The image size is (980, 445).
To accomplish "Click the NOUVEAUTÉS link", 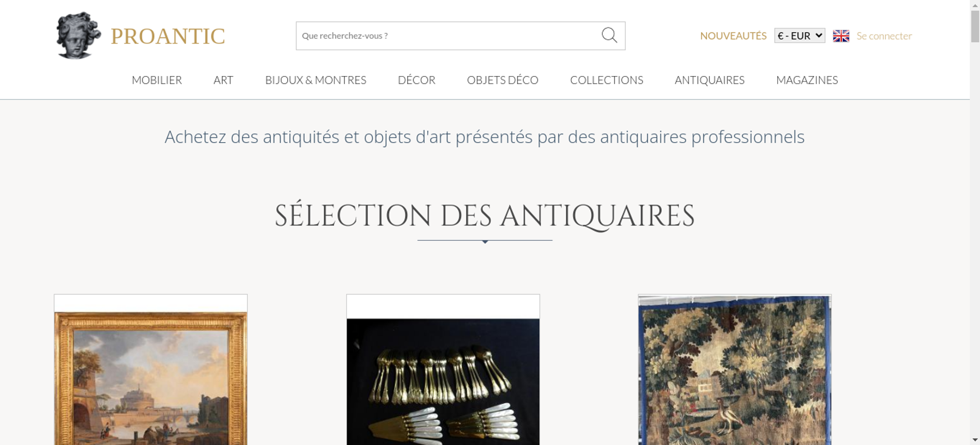I will [x=733, y=36].
